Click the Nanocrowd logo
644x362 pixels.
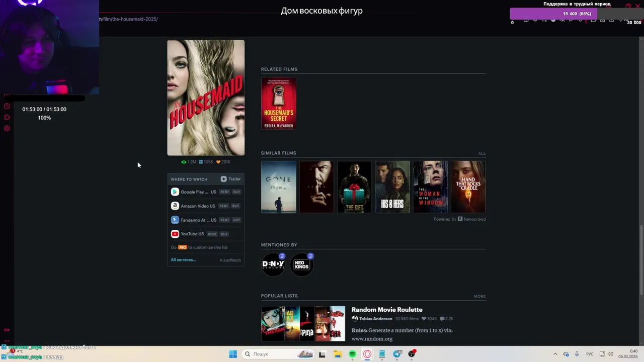471,219
